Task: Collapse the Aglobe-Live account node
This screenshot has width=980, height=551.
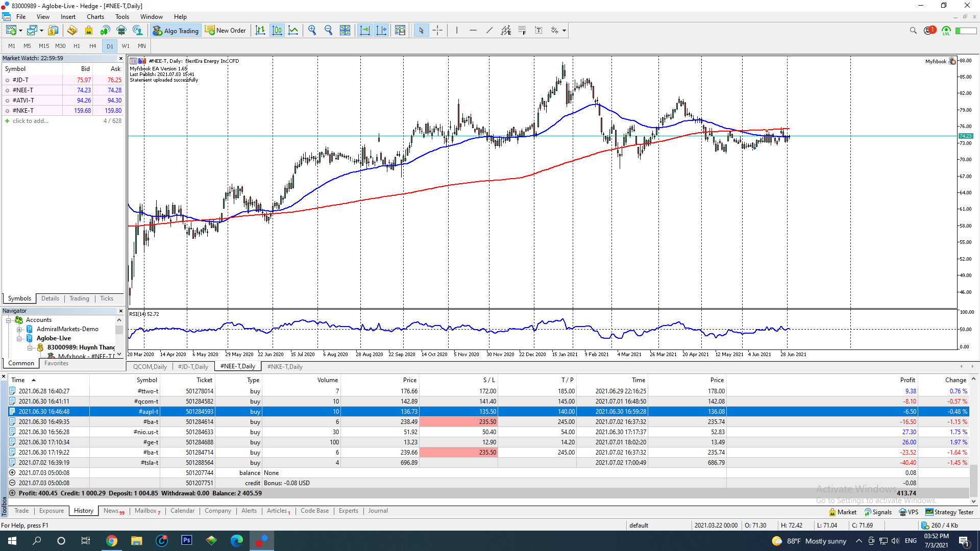Action: pyautogui.click(x=19, y=339)
